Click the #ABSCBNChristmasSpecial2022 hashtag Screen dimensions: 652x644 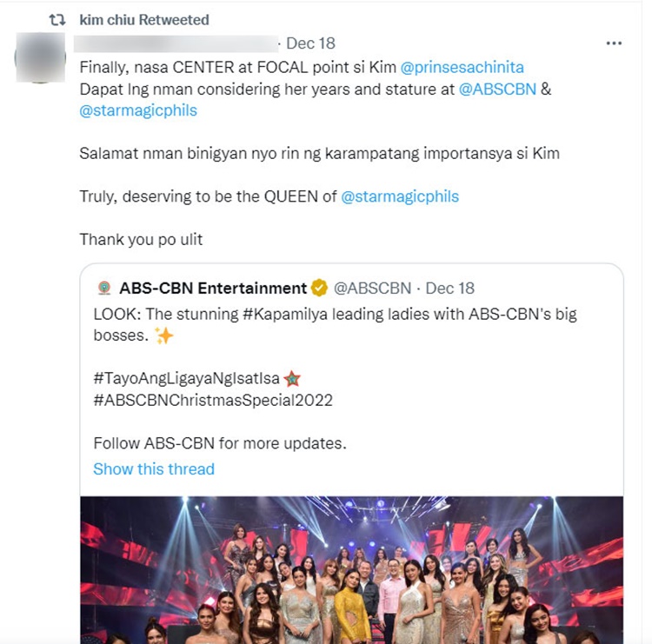(x=213, y=401)
